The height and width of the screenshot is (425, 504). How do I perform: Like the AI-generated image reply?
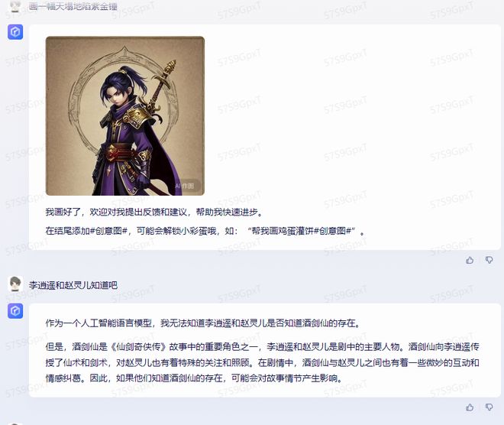tap(470, 260)
